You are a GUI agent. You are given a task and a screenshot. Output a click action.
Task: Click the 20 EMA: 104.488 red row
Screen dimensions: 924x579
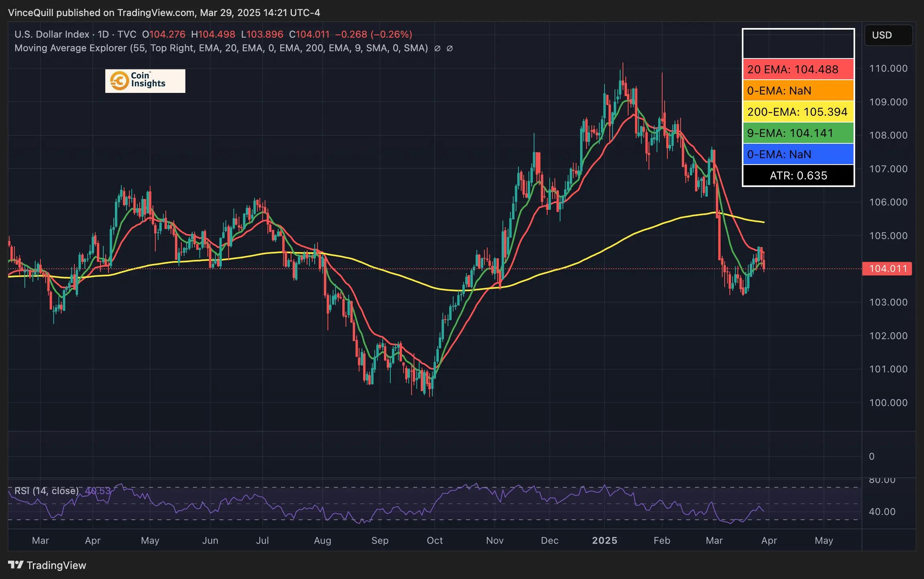click(798, 69)
